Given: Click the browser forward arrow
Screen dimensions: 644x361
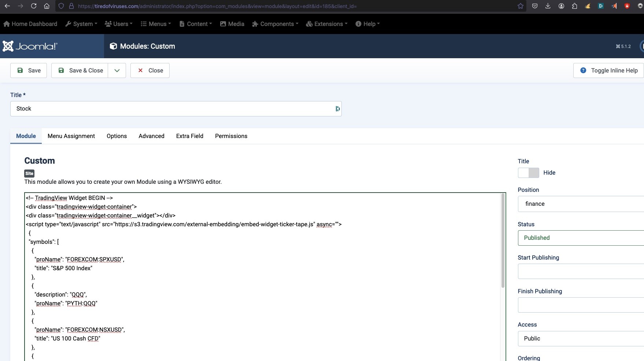Looking at the screenshot, I should [21, 6].
